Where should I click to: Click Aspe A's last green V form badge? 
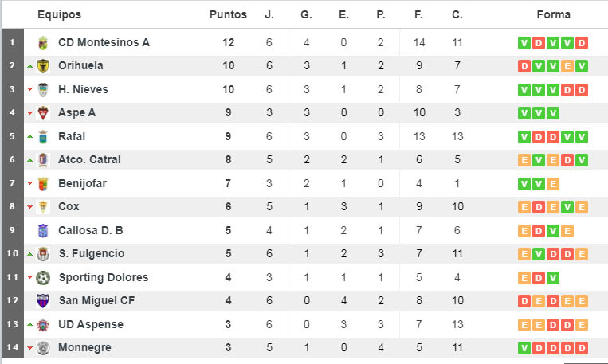(553, 113)
